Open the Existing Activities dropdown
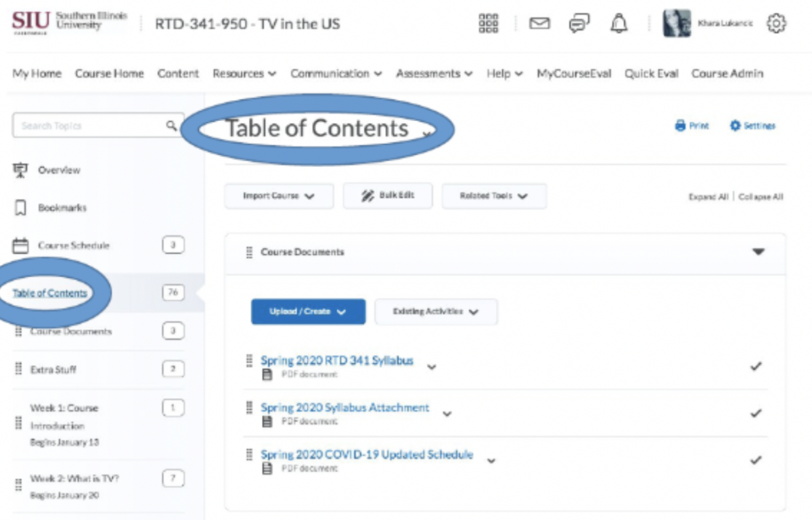 tap(436, 311)
